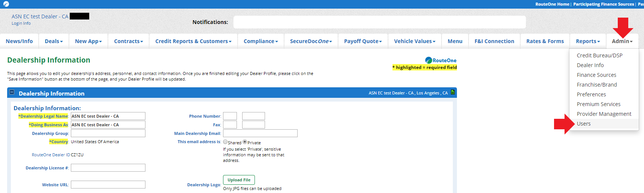
Task: Expand the Compliance dropdown menu
Action: point(261,41)
